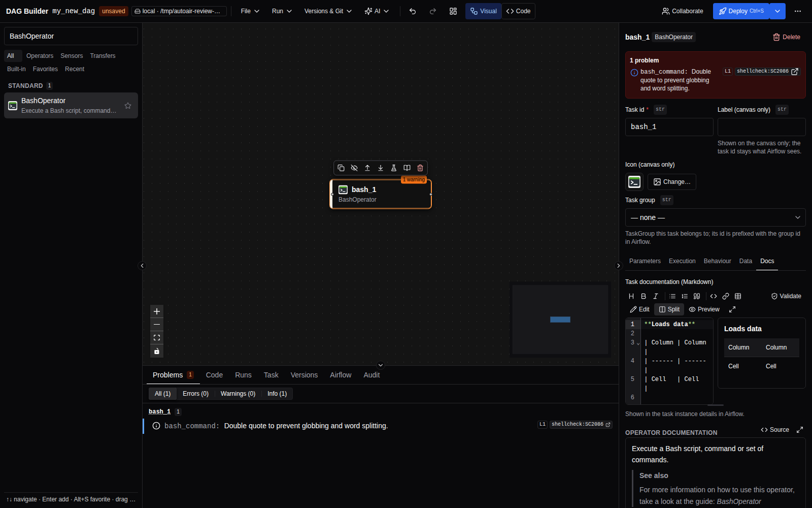Open the Task group dropdown
This screenshot has height=508, width=812.
(716, 217)
